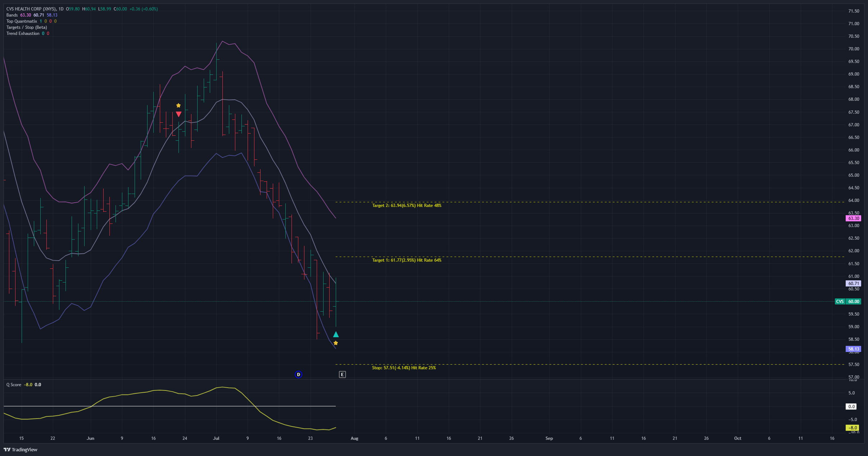
Task: Click the yellow star above red triangle
Action: 178,105
